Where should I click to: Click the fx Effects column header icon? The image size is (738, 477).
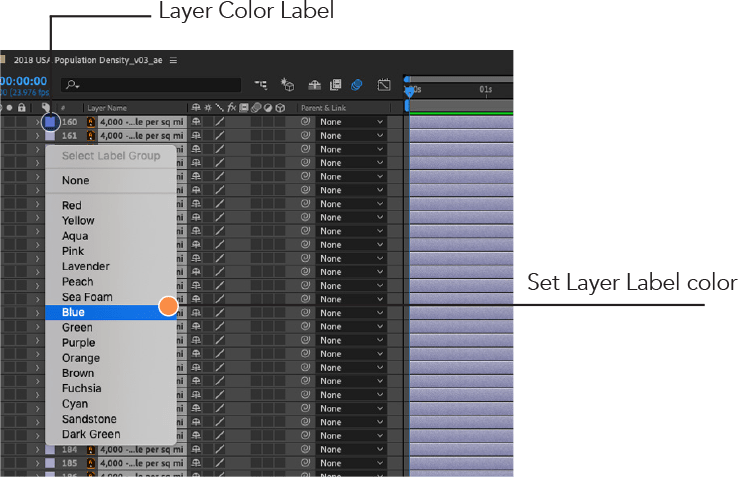(232, 108)
